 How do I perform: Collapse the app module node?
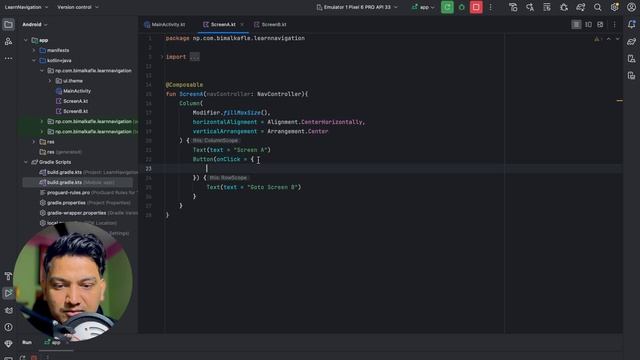coord(26,40)
